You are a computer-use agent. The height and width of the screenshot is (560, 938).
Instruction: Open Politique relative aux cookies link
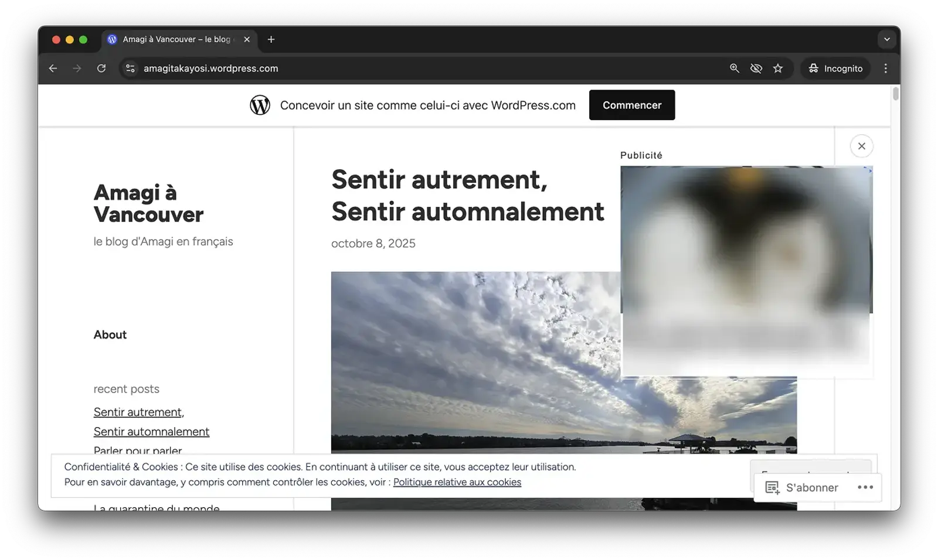point(457,482)
